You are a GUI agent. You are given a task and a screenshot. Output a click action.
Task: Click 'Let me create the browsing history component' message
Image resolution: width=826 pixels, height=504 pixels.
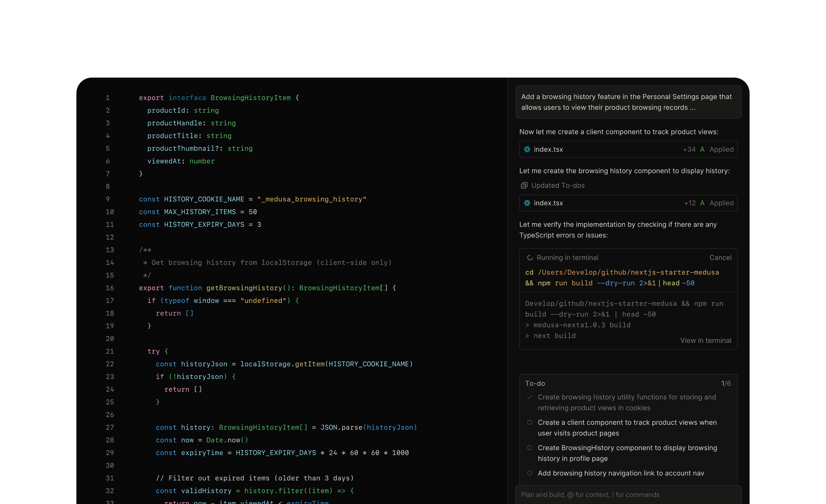[x=624, y=171]
